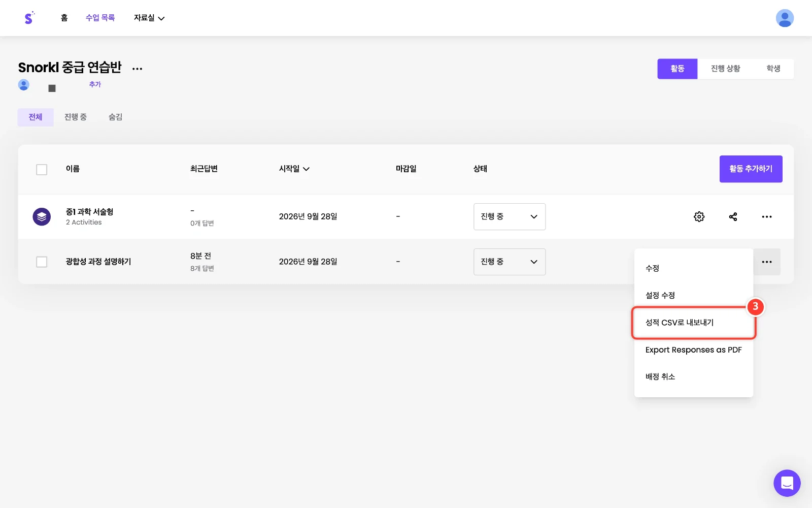
Task: Open 진행 중 status dropdown for 중1 과학 서술형
Action: click(x=510, y=217)
